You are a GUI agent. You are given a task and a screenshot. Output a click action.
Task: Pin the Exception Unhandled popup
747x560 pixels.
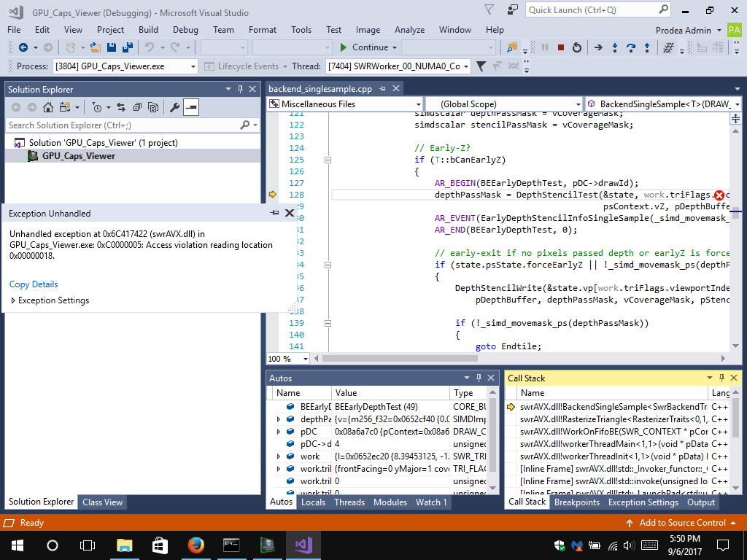(274, 213)
